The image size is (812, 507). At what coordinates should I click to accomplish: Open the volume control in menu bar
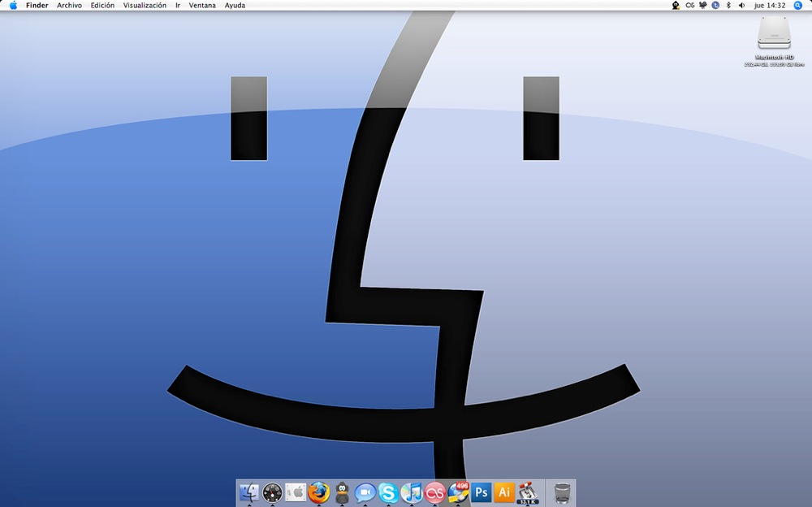[x=741, y=5]
